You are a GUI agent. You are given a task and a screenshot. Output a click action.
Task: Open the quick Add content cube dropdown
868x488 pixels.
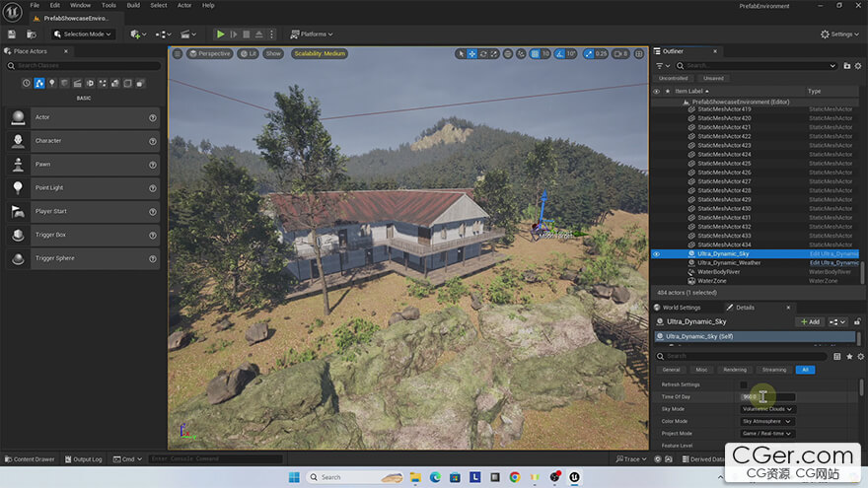(x=138, y=35)
